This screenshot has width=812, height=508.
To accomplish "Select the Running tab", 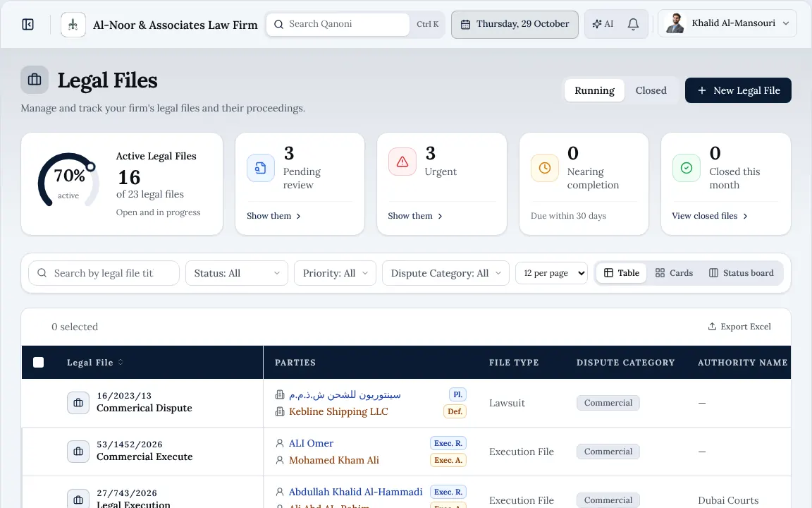I will click(x=594, y=90).
